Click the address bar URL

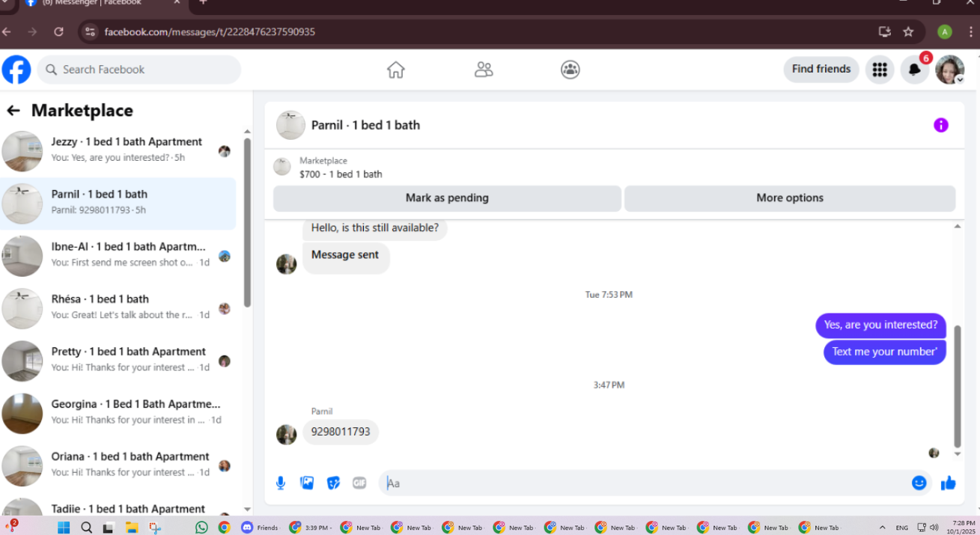point(210,32)
